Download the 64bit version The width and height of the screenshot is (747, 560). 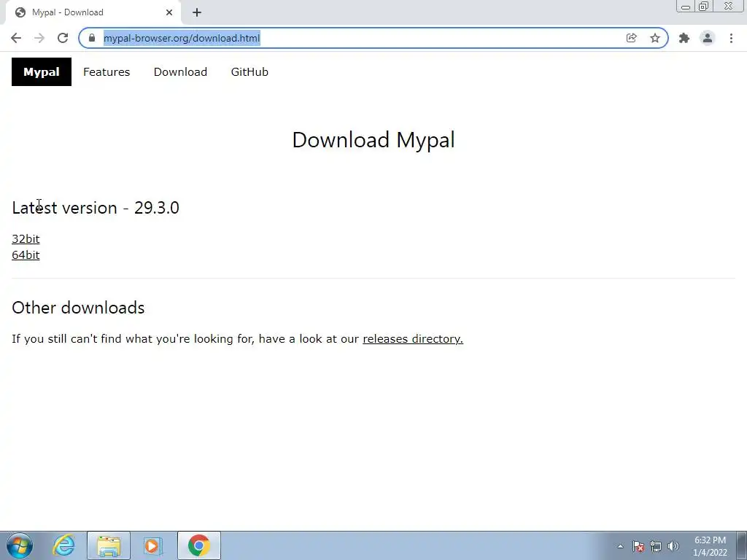[26, 255]
